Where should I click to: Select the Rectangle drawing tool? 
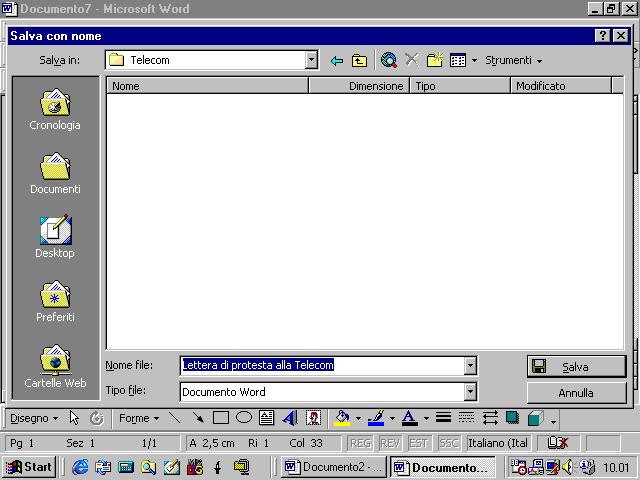pos(221,418)
